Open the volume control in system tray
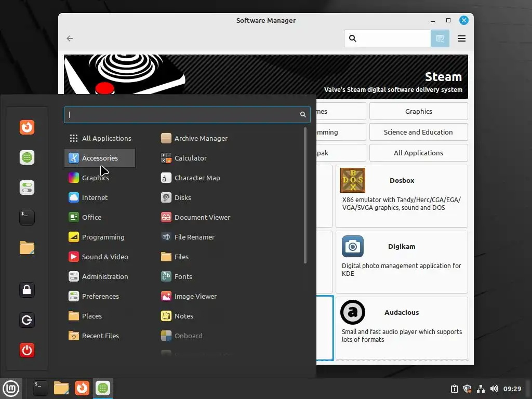Image resolution: width=532 pixels, height=399 pixels. tap(494, 389)
